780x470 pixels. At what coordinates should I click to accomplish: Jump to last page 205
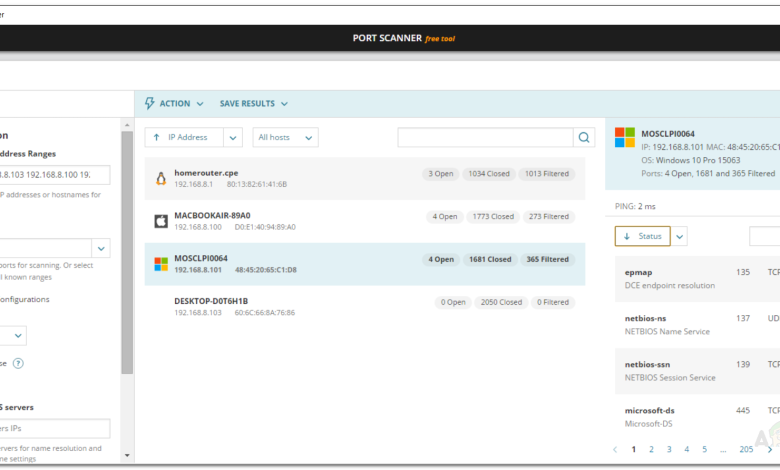tap(746, 449)
